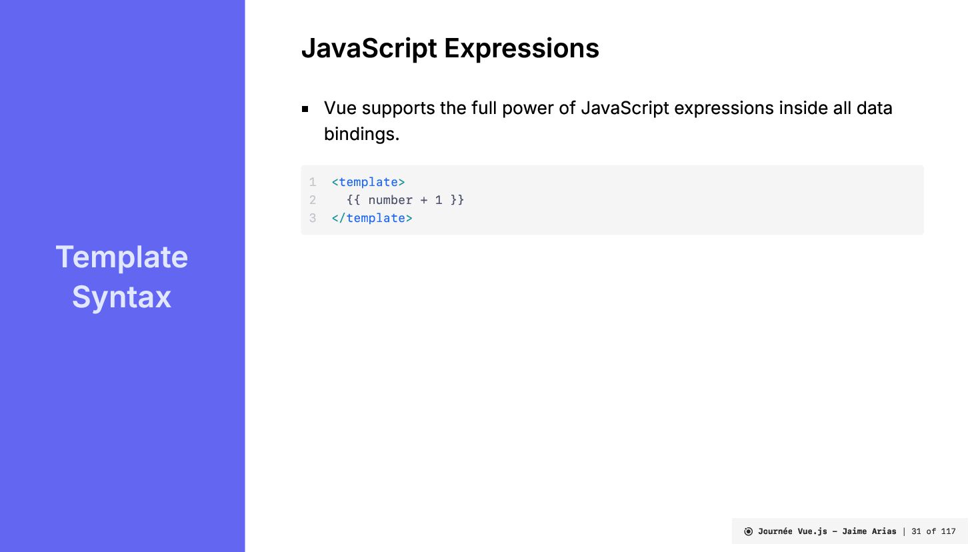Click the number variable in the code
Screen dimensions: 980x552
point(390,200)
